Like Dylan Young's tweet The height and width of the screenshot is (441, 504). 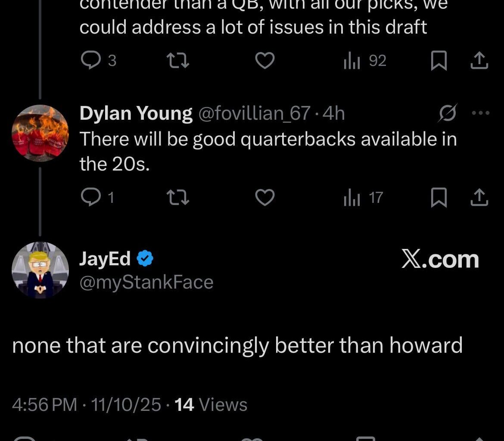coord(265,198)
